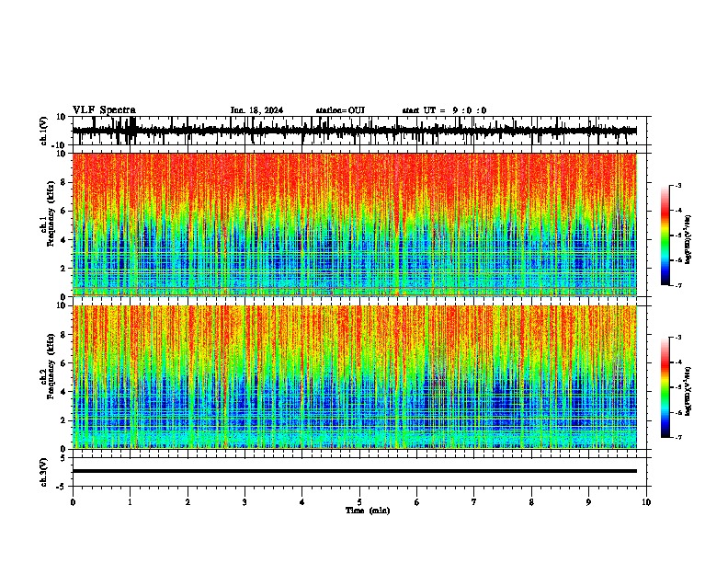This screenshot has width=728, height=563.
Task: Click inside the ch.1 spectrogram panel
Action: [x=354, y=224]
